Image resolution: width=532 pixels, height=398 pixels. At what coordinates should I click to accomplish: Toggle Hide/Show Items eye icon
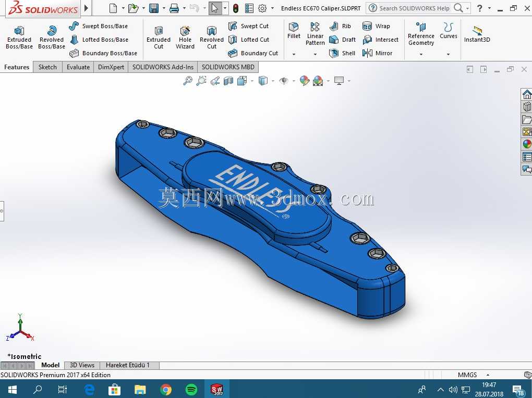tap(284, 81)
